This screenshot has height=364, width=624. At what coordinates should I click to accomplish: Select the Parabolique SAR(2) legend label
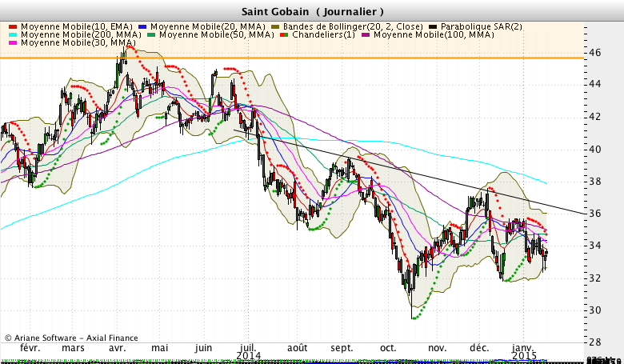click(482, 26)
